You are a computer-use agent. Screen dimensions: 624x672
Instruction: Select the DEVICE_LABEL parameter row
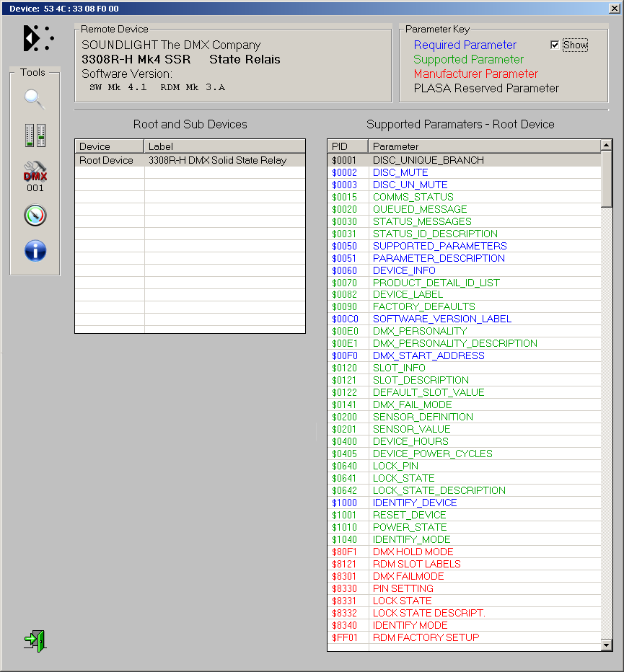click(x=408, y=294)
